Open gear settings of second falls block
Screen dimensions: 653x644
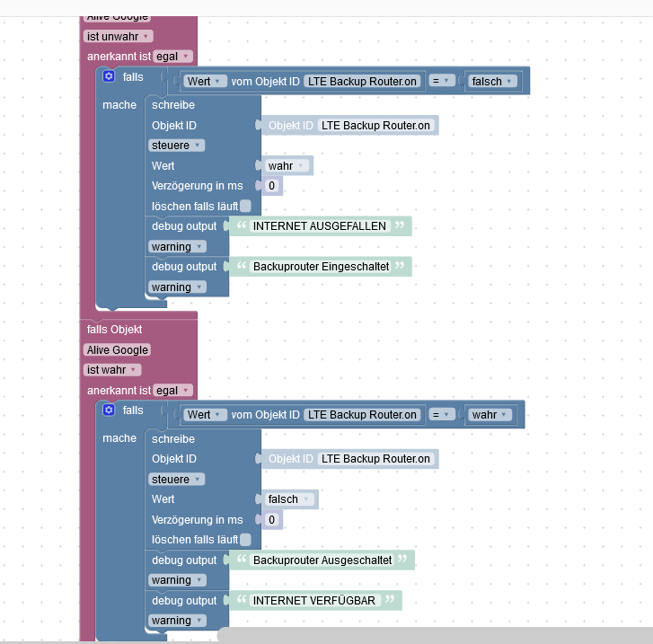(109, 410)
